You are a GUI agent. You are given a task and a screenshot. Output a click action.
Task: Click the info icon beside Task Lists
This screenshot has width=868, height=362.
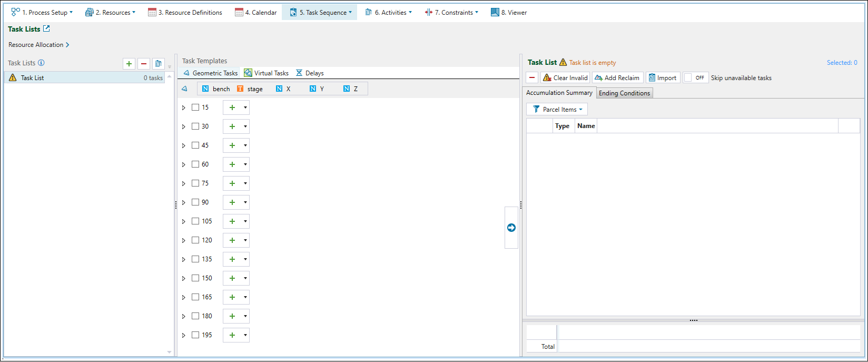point(41,63)
